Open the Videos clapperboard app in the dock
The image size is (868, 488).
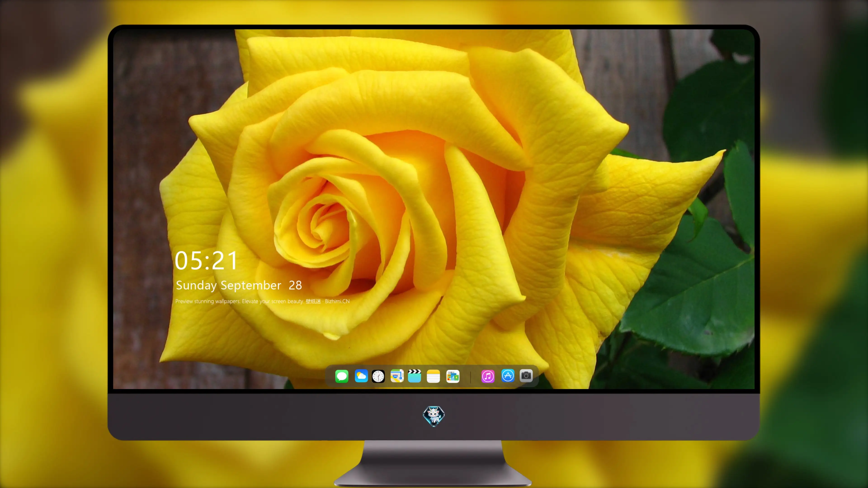[x=415, y=376]
